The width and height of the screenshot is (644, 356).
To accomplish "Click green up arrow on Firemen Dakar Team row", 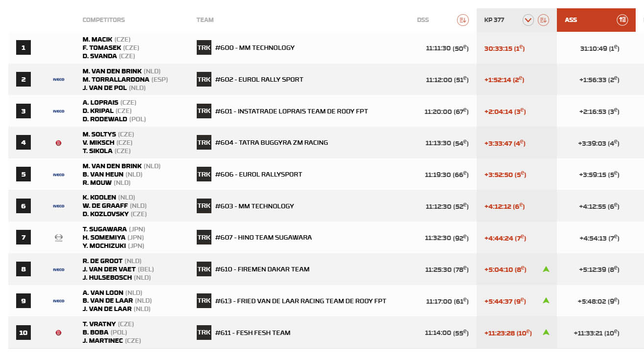I will pos(546,269).
